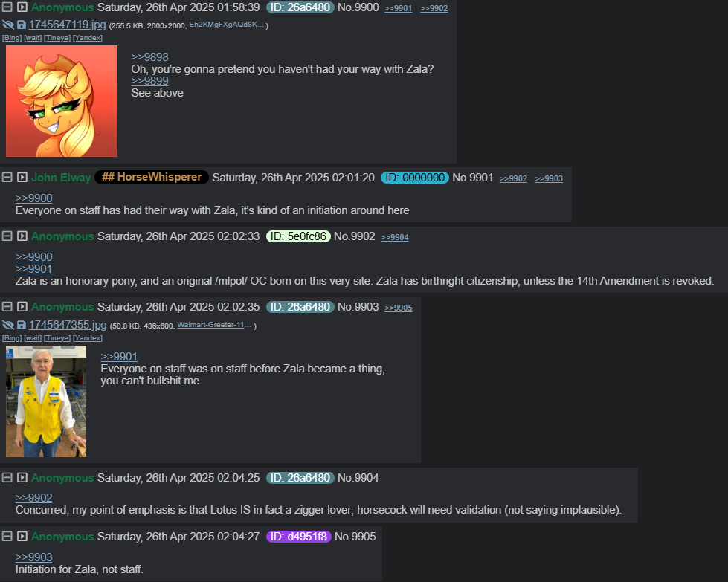Click the arrow box icon on post No.9904
The image size is (728, 582).
(22, 478)
